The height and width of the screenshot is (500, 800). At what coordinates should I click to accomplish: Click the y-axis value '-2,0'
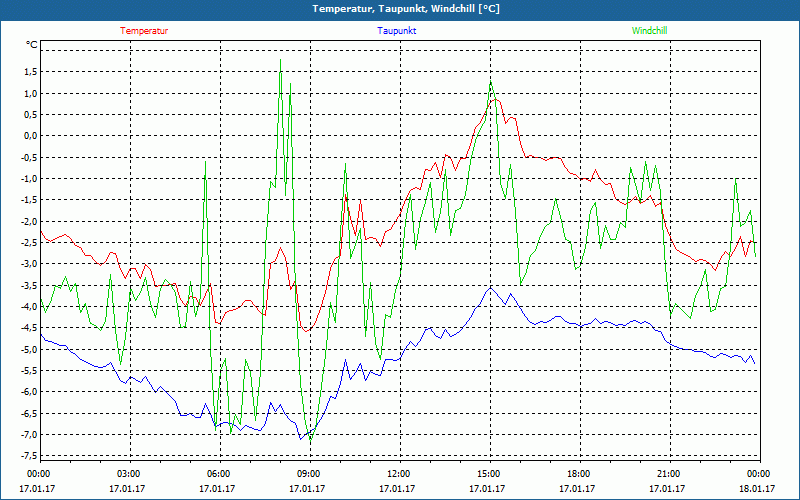29,221
